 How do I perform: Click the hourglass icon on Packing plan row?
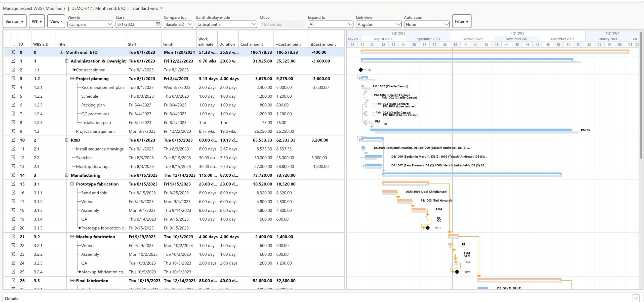pyautogui.click(x=13, y=105)
